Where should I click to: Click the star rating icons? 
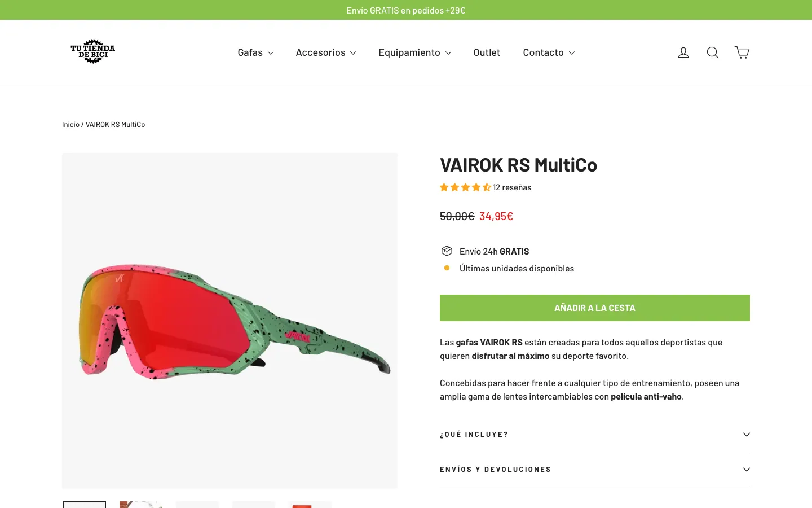(x=465, y=187)
